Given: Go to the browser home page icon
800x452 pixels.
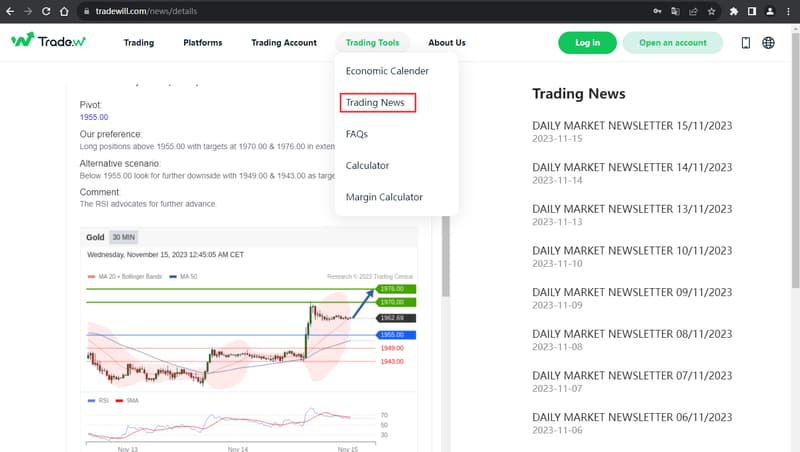Looking at the screenshot, I should coord(64,11).
